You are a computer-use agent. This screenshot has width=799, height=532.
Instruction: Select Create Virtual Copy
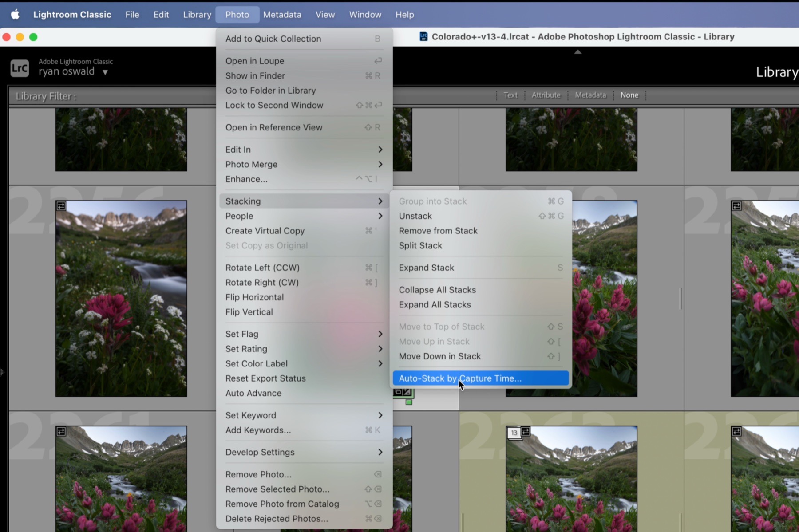tap(304, 231)
